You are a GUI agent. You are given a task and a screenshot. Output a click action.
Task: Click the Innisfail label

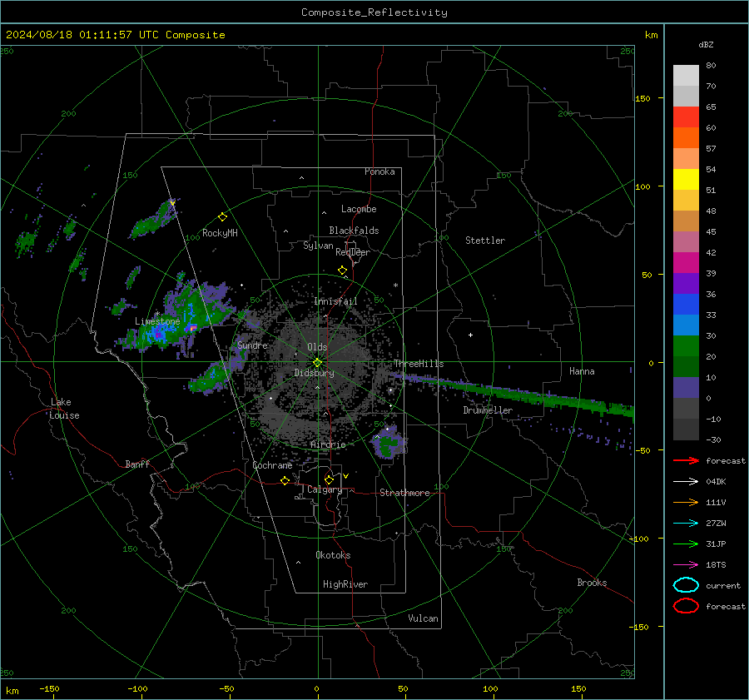336,301
